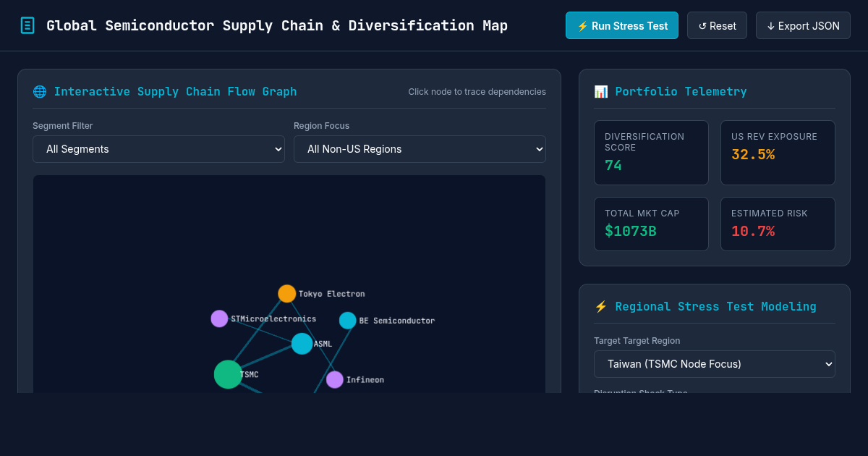The image size is (868, 456).
Task: Open the Target Region dropdown
Action: click(715, 364)
